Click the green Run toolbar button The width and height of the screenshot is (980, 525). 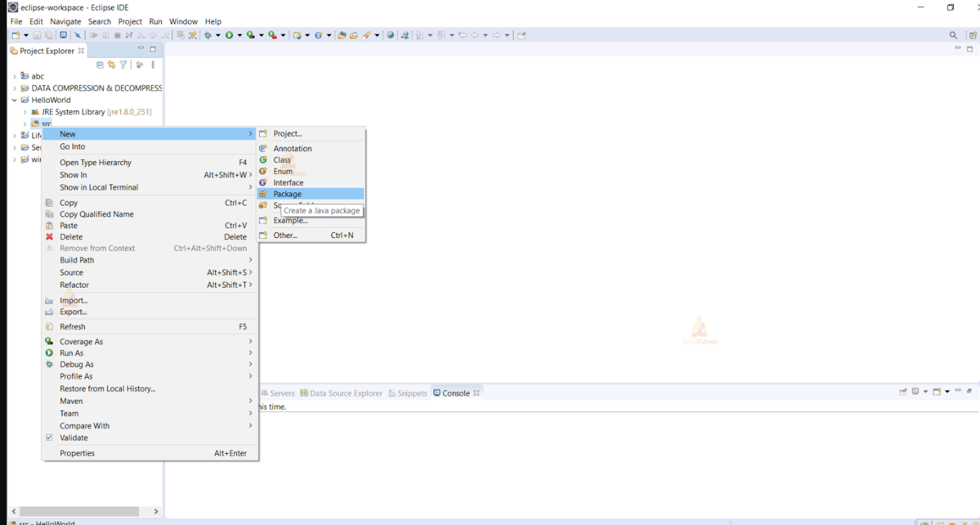pos(229,35)
